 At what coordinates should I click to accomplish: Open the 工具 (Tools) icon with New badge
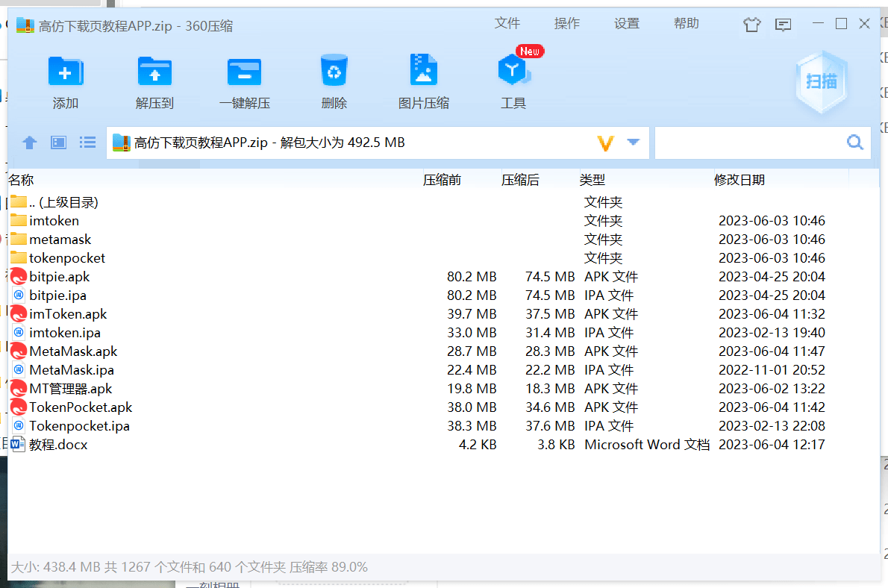(513, 72)
